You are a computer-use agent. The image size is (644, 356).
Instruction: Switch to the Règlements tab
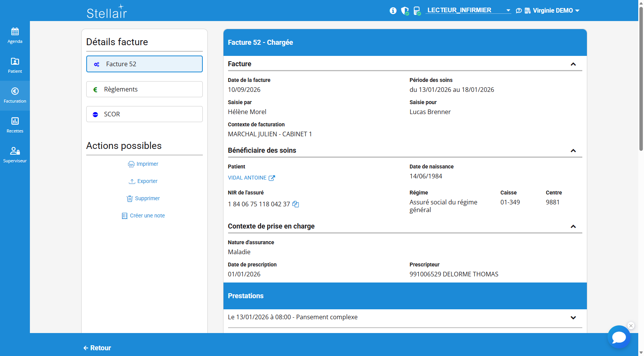(x=145, y=89)
